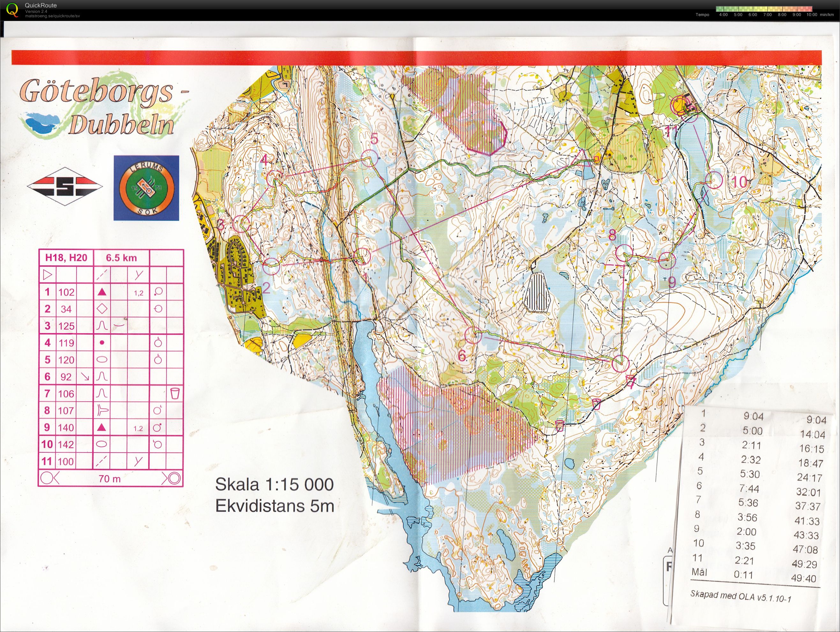Click the hill symbol in description row 3

pos(102,325)
